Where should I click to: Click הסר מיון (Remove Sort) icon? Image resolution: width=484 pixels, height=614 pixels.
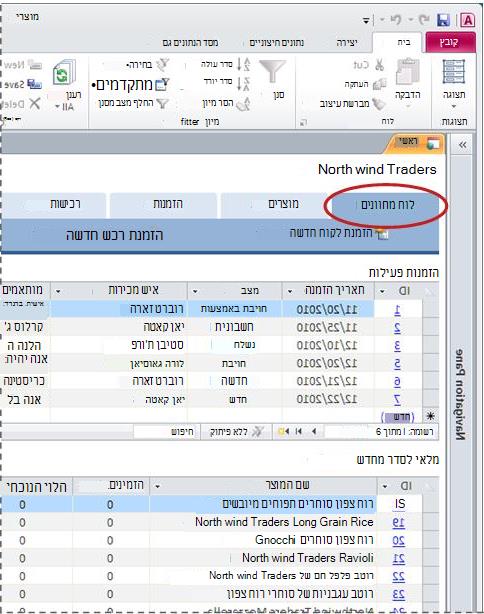243,103
